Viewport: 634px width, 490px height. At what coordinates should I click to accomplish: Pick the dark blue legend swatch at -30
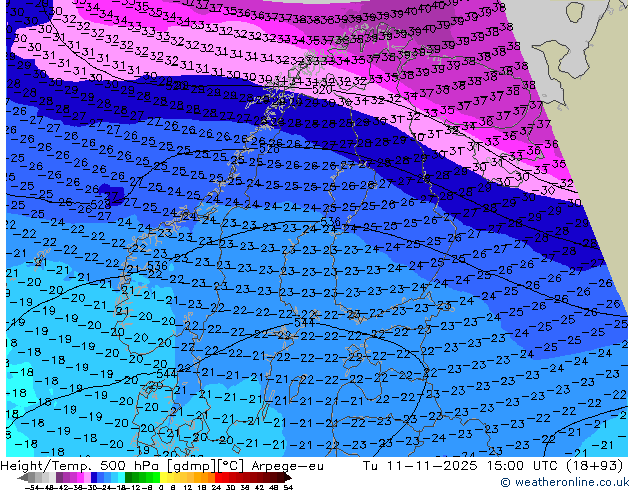click(x=94, y=477)
